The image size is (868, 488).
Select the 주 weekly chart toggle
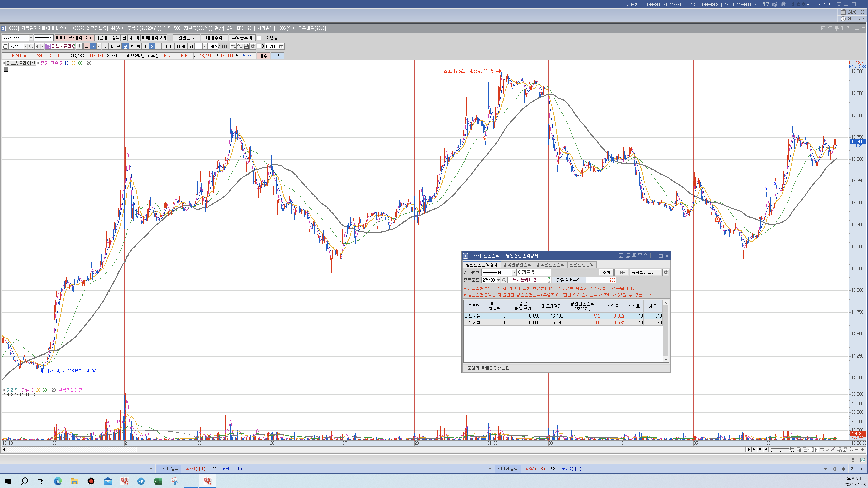click(105, 46)
